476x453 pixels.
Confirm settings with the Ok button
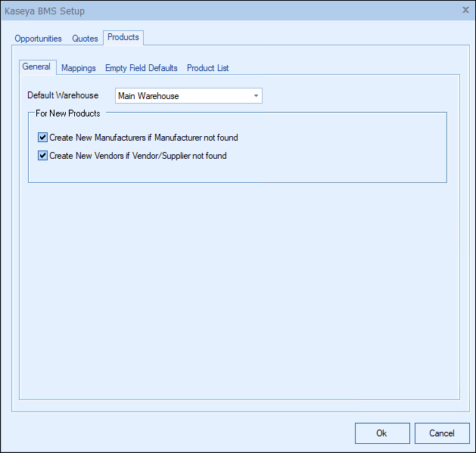tap(381, 433)
